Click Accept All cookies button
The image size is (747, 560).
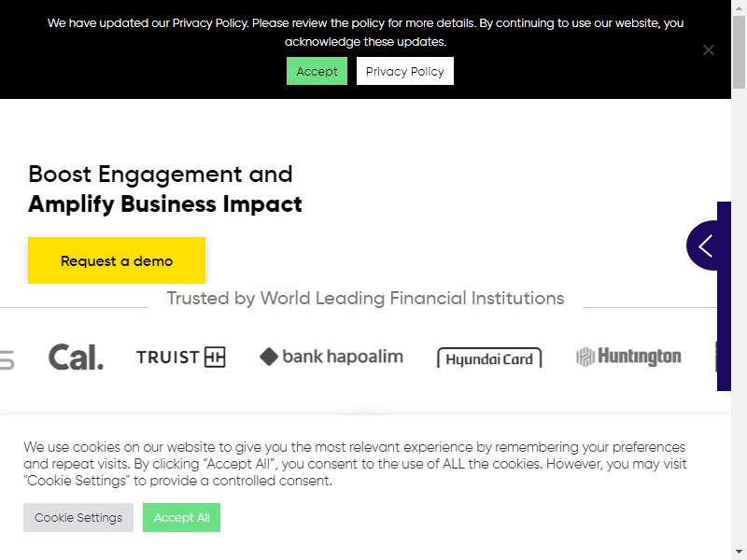point(181,518)
